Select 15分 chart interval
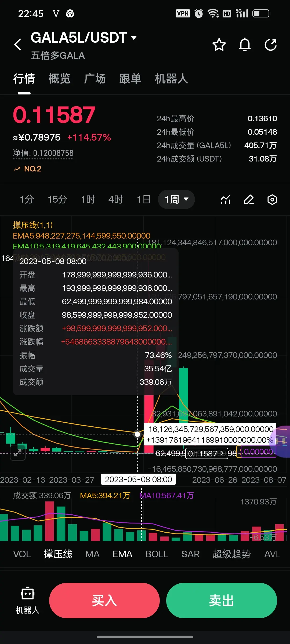Screen dimensions: 290x644 (57, 199)
